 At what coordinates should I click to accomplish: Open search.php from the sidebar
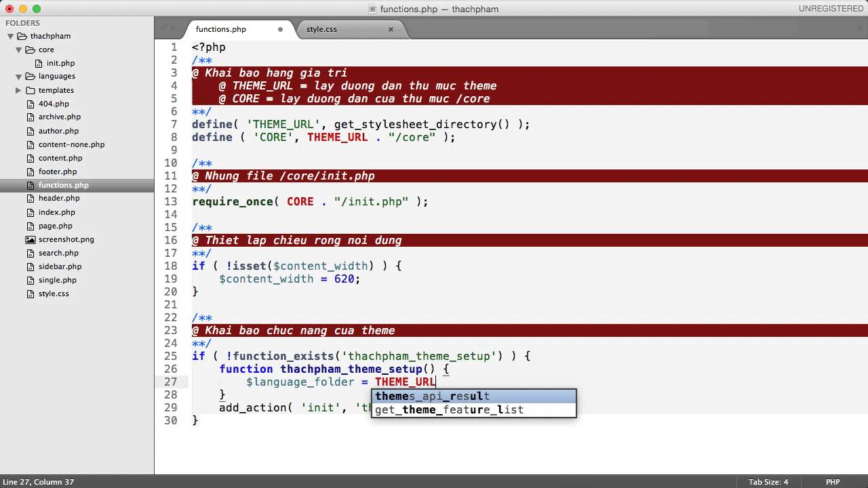click(x=58, y=253)
